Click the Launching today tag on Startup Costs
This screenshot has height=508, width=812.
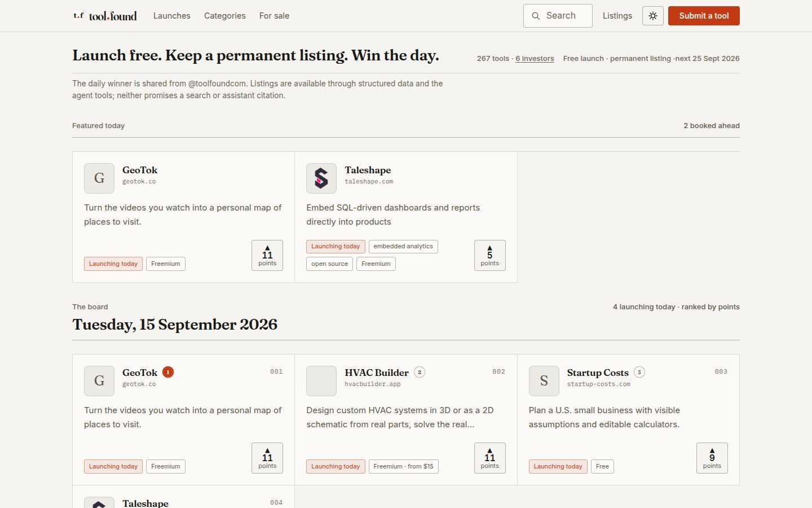(558, 467)
